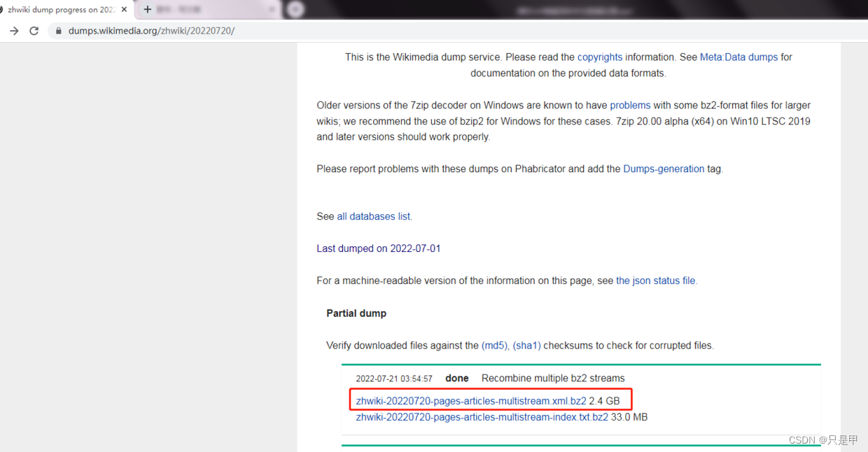Open the (md5) checksums link

(495, 346)
